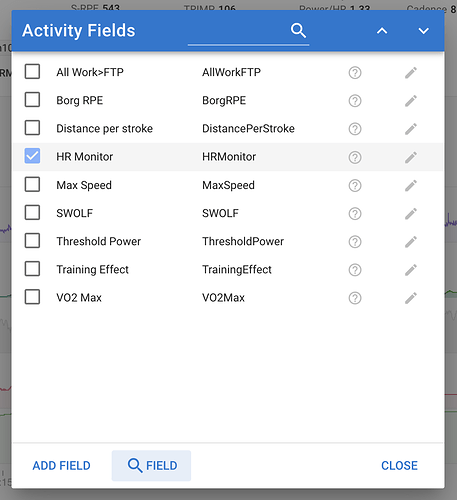This screenshot has height=500, width=457.
Task: Check the VO2 Max field box
Action: [32, 297]
